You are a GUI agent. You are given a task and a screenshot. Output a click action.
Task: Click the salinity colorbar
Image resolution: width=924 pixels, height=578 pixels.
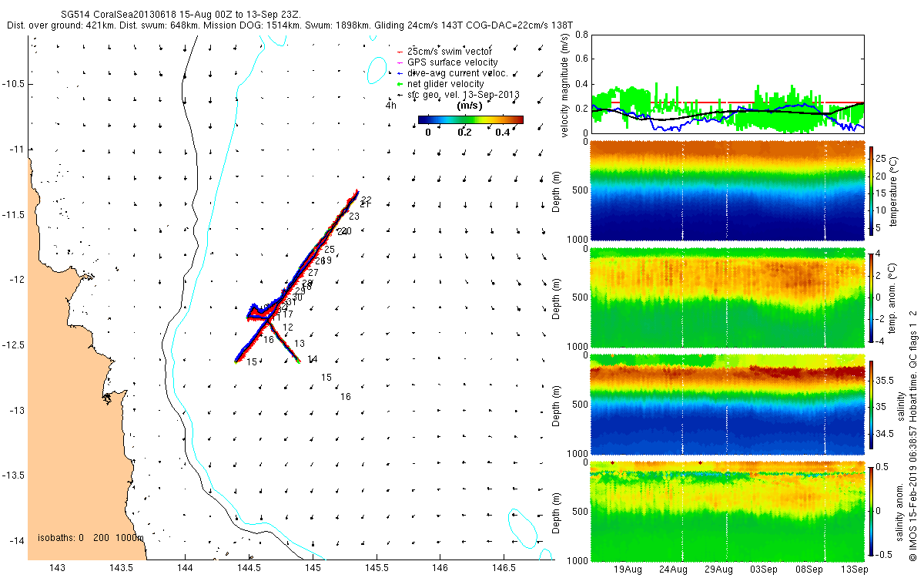tap(872, 403)
